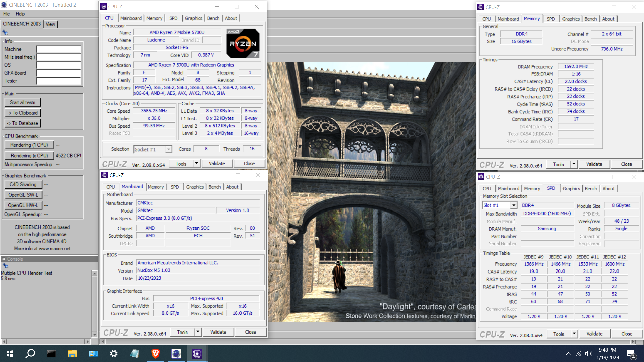This screenshot has height=362, width=644.
Task: Click pin icon under the CINEBENCH 2003 tab
Action: click(x=5, y=32)
